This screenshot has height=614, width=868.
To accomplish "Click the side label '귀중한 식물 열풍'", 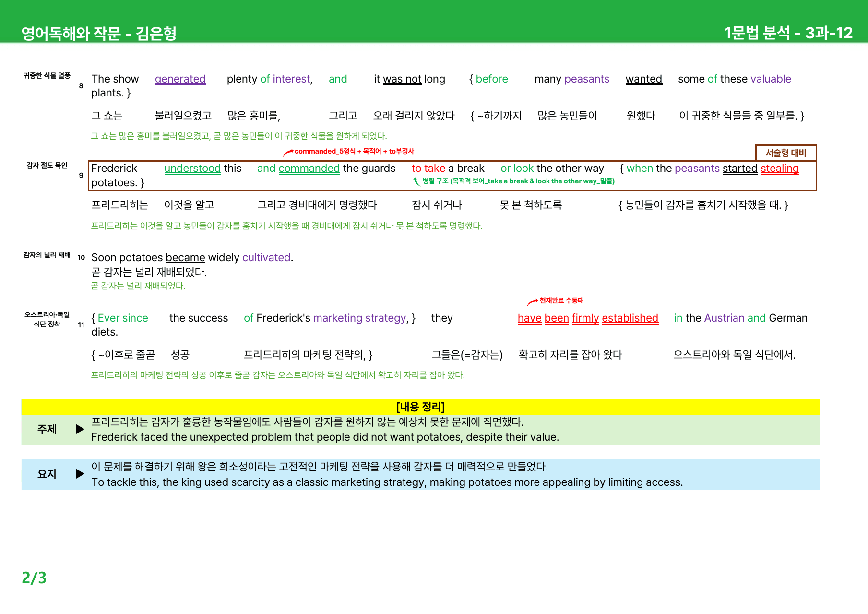I will (47, 75).
